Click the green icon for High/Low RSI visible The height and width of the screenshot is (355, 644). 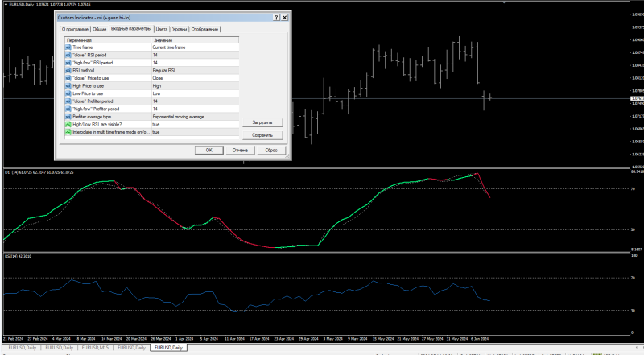coord(68,124)
